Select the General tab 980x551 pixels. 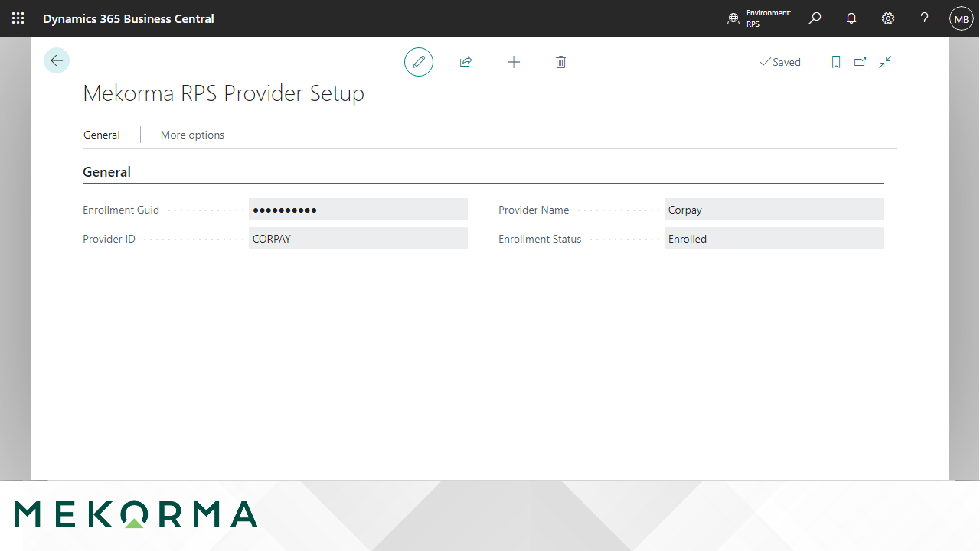[x=102, y=135]
